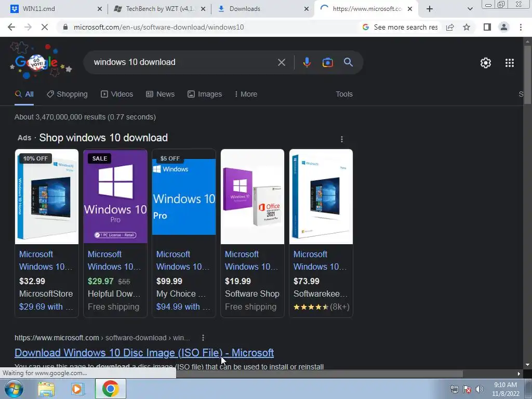Click the Chrome taskbar icon
The image size is (532, 399).
pyautogui.click(x=110, y=389)
